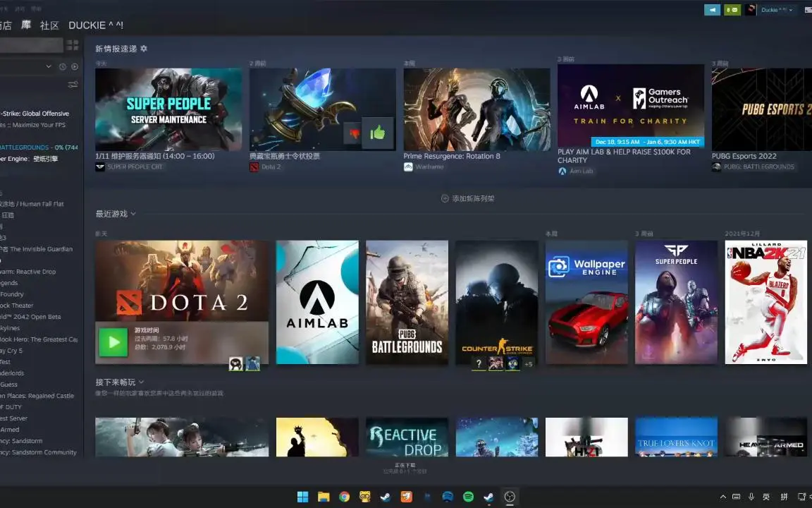Select Human Fall Flat in sidebar
This screenshot has height=508, width=812.
coord(32,204)
